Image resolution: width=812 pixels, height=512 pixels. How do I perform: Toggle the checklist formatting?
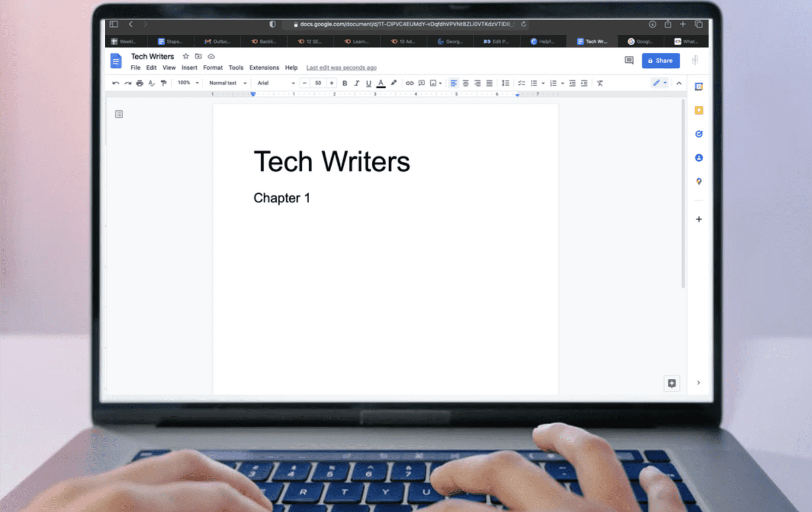[x=521, y=83]
